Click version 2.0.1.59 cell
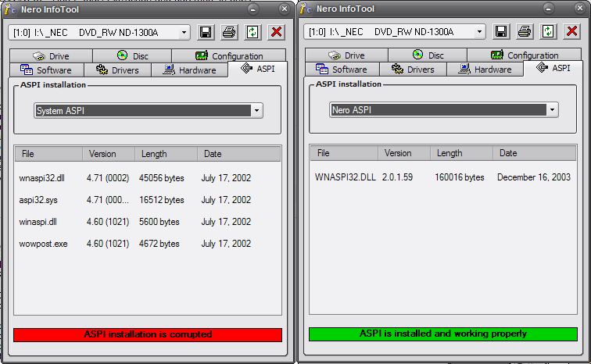 (x=397, y=177)
